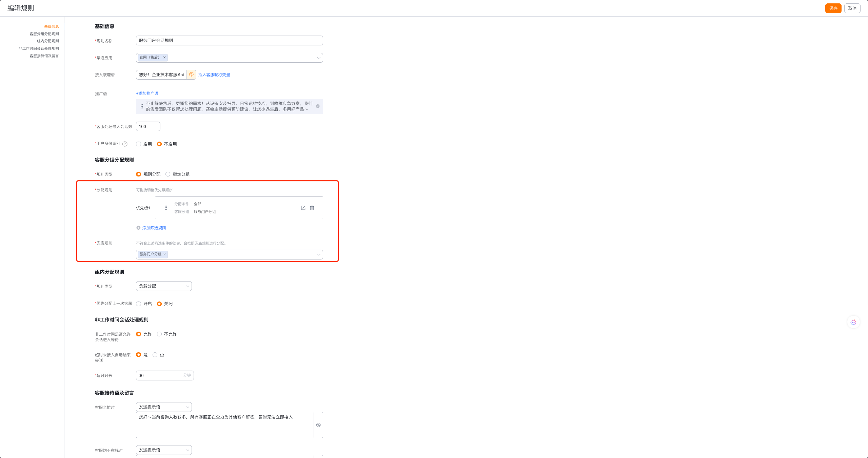Image resolution: width=868 pixels, height=458 pixels.
Task: Expand the channel application dropdown
Action: [x=318, y=58]
